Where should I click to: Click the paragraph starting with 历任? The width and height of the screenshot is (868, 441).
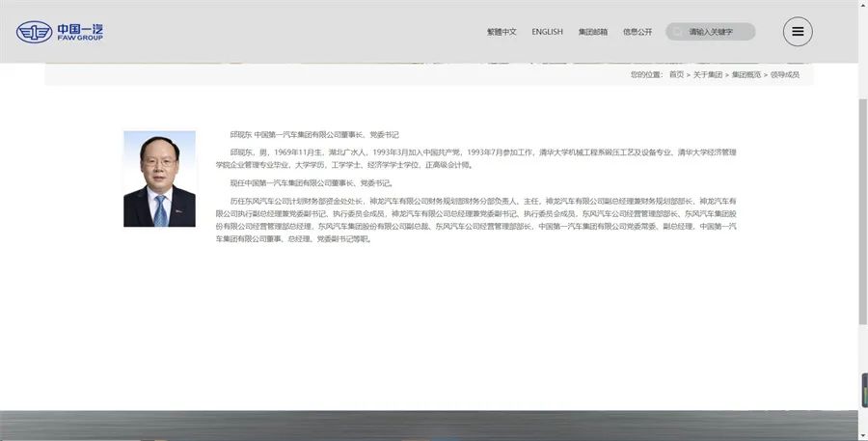tap(477, 219)
